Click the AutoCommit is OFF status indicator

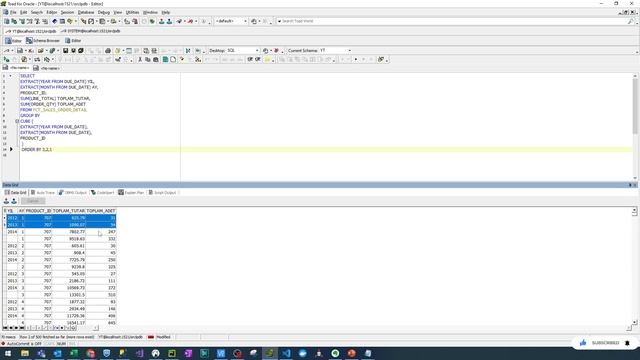22,344
